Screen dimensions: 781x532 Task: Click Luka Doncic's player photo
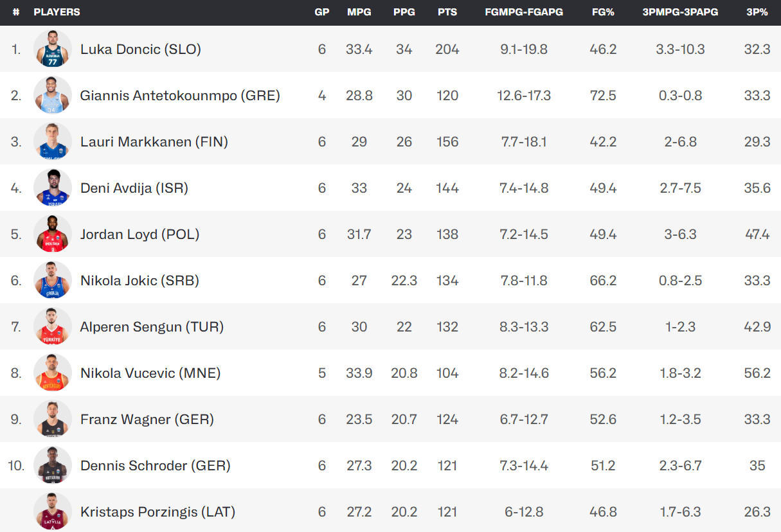(x=53, y=49)
